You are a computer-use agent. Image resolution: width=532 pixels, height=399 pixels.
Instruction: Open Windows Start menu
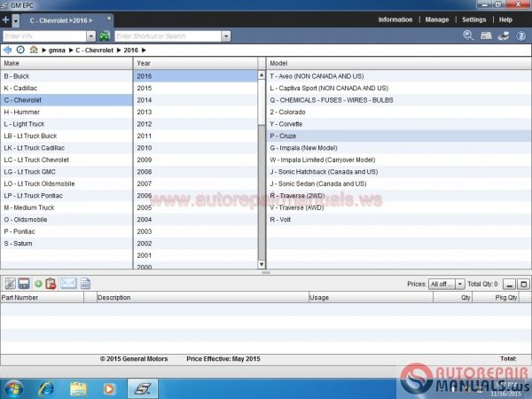point(13,389)
